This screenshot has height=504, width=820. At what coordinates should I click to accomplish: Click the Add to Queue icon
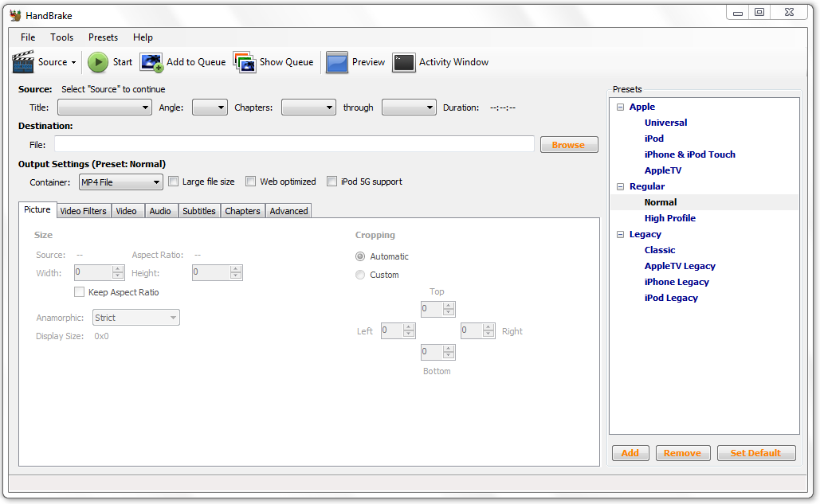click(151, 62)
